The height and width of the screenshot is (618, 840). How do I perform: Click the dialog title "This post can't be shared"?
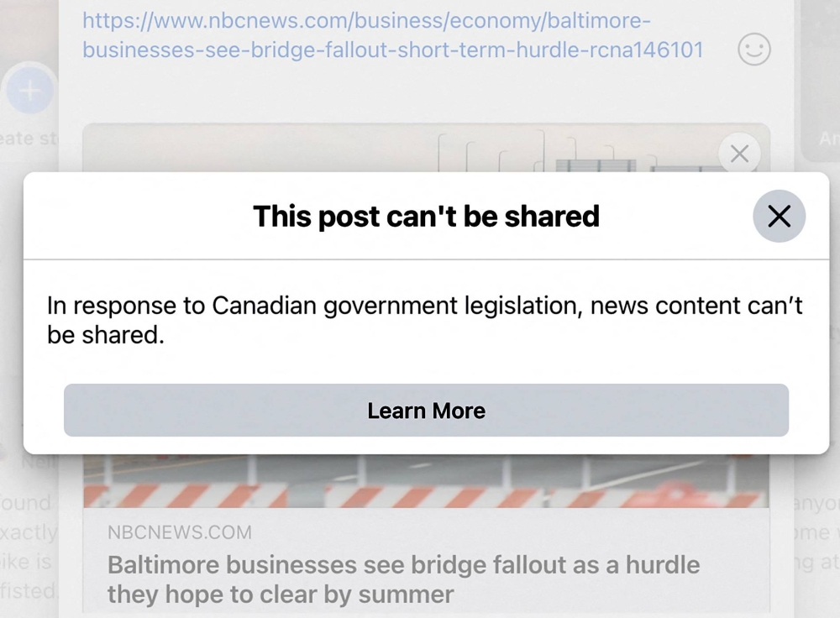tap(426, 217)
